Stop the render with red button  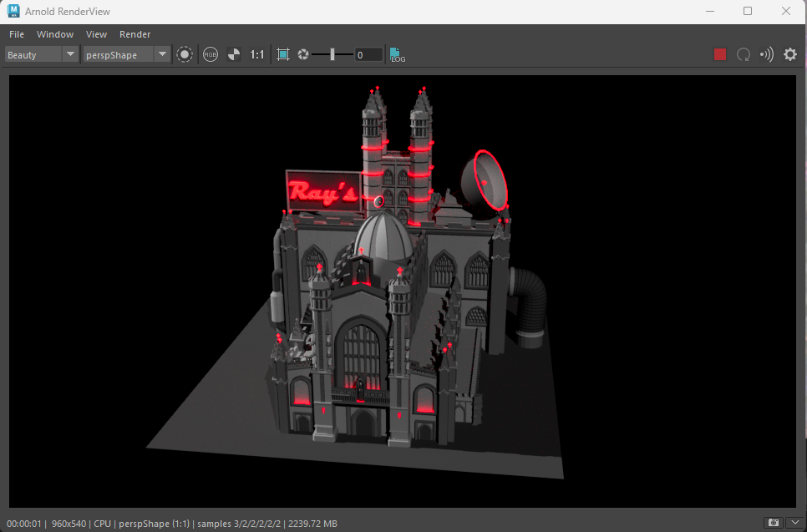click(720, 54)
